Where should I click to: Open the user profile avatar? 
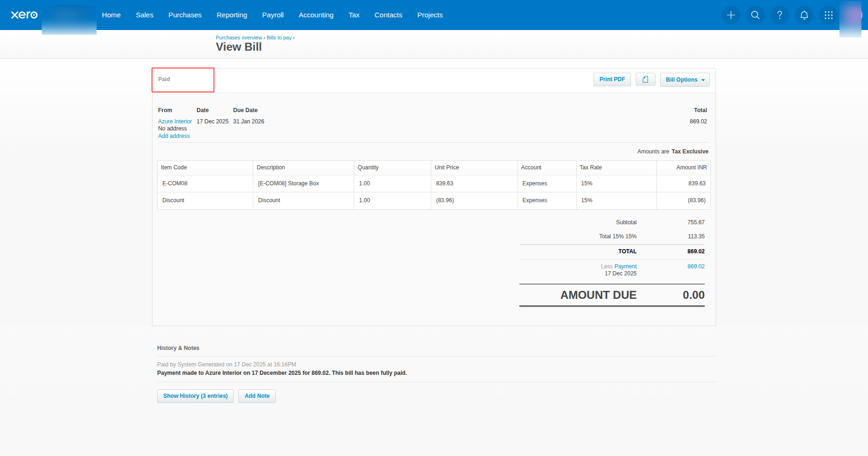(x=853, y=15)
